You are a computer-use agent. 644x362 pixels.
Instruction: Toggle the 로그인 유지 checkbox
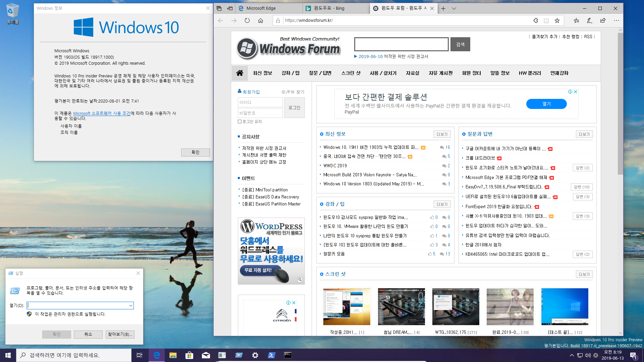click(239, 122)
